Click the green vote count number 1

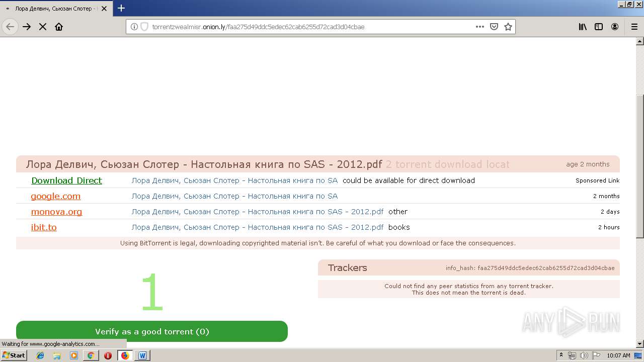[152, 293]
